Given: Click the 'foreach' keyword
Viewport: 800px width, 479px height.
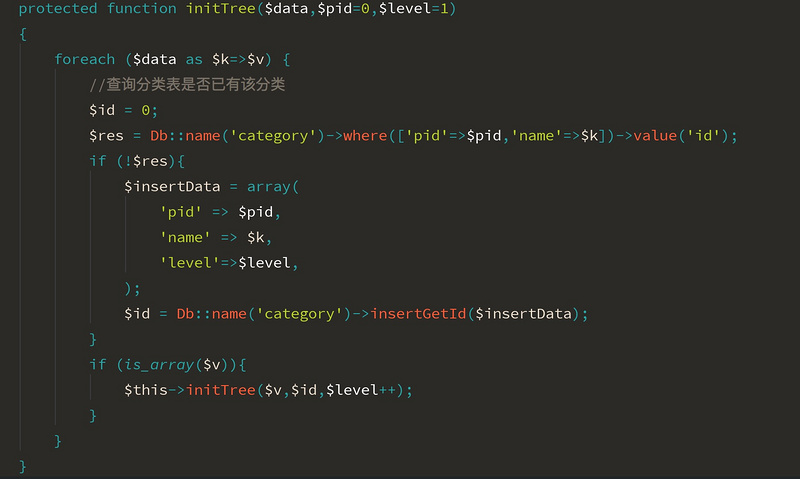Looking at the screenshot, I should [85, 60].
